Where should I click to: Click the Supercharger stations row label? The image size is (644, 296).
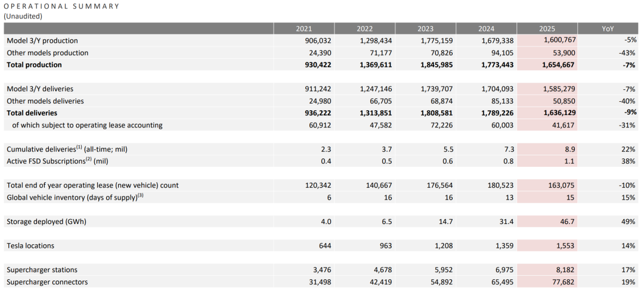click(42, 270)
